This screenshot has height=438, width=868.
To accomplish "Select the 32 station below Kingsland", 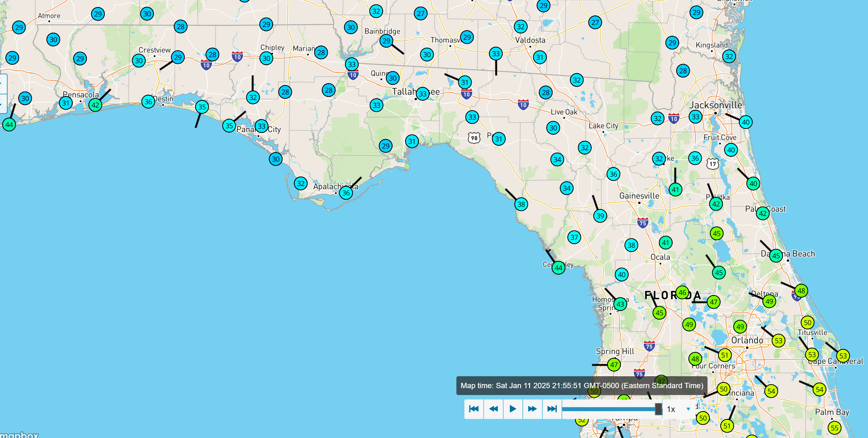I will point(729,56).
